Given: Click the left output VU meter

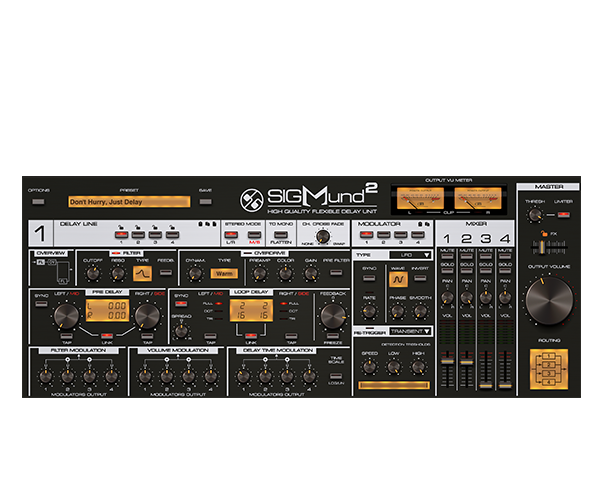Looking at the screenshot, I should pyautogui.click(x=420, y=198).
